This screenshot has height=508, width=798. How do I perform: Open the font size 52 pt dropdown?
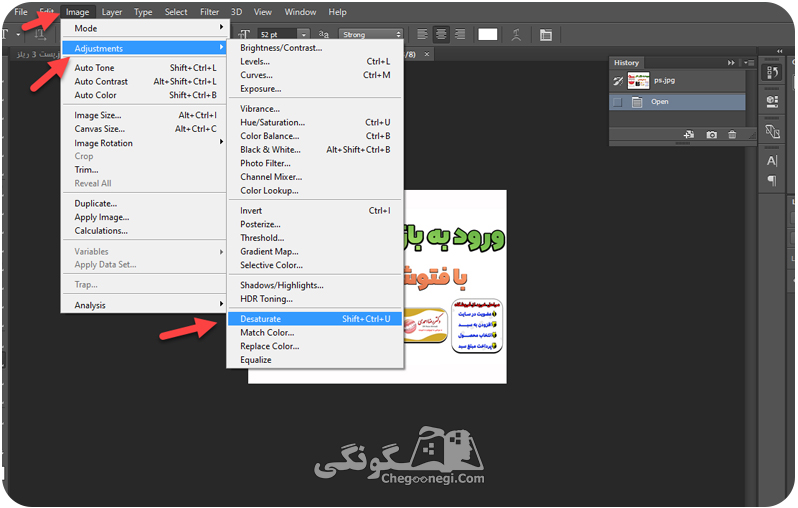click(304, 35)
